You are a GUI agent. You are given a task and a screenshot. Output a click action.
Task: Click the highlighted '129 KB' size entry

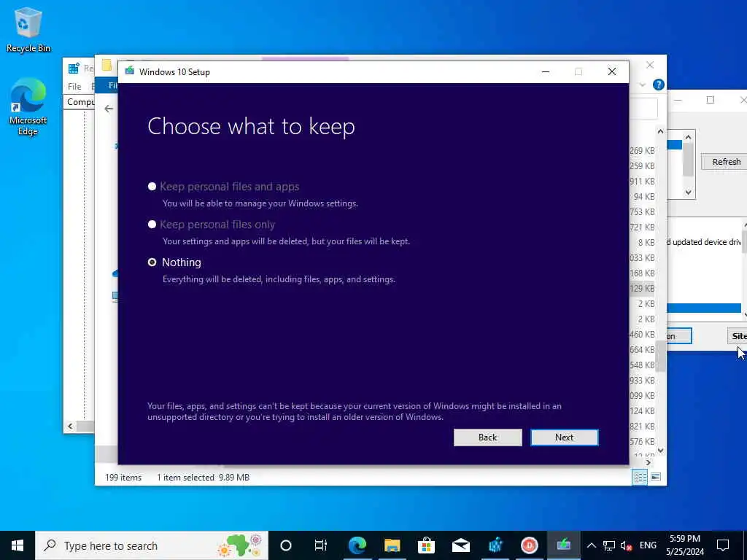click(x=642, y=289)
